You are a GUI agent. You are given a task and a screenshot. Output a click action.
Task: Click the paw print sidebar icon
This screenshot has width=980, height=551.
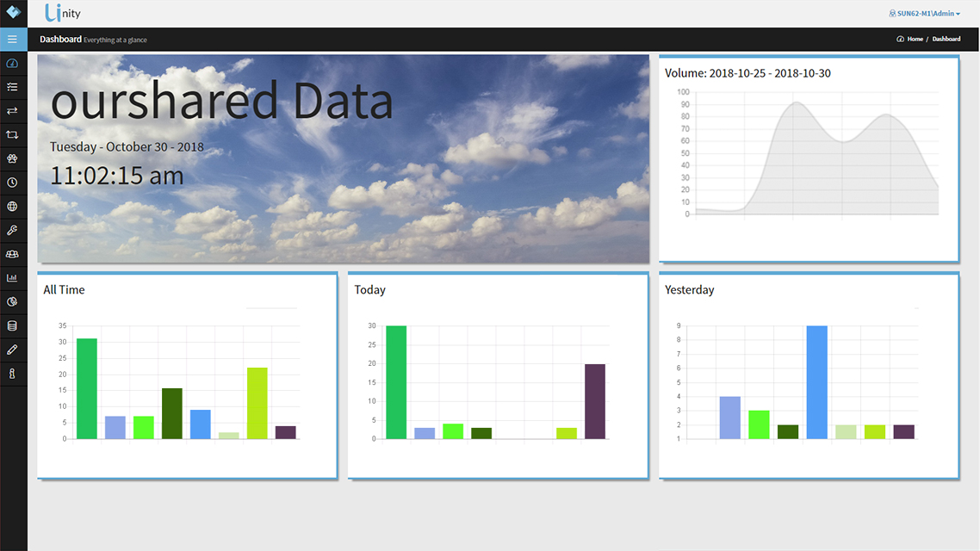click(x=12, y=158)
